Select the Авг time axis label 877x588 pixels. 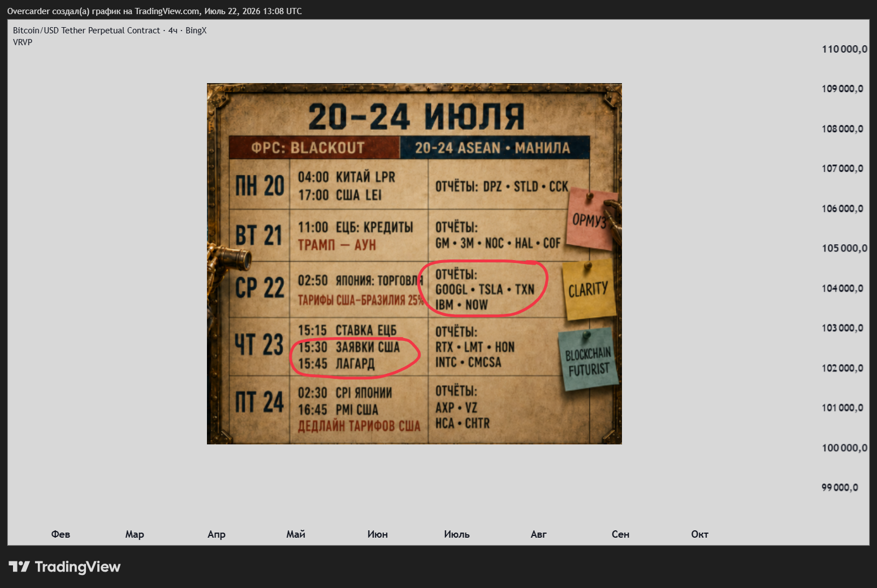click(x=539, y=534)
